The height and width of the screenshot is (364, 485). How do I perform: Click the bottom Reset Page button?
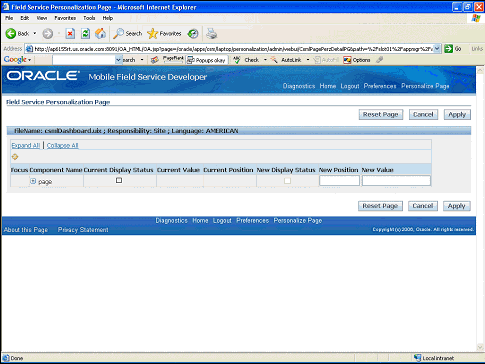380,206
